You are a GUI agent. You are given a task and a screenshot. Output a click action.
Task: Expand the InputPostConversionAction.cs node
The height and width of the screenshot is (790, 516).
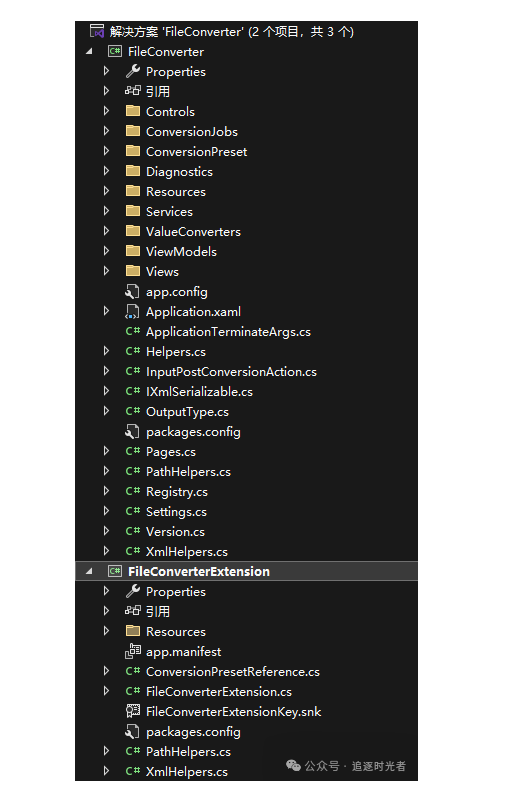coord(106,371)
